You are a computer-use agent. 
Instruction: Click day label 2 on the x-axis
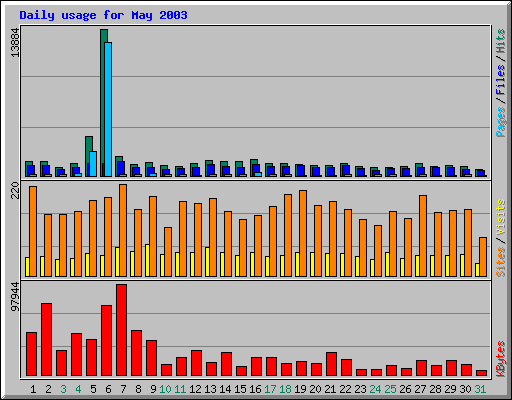click(48, 389)
